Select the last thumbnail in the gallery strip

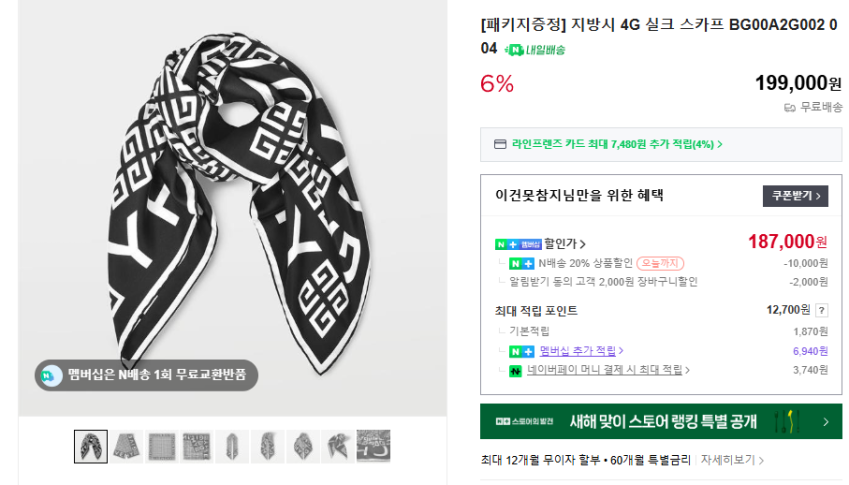(x=373, y=446)
